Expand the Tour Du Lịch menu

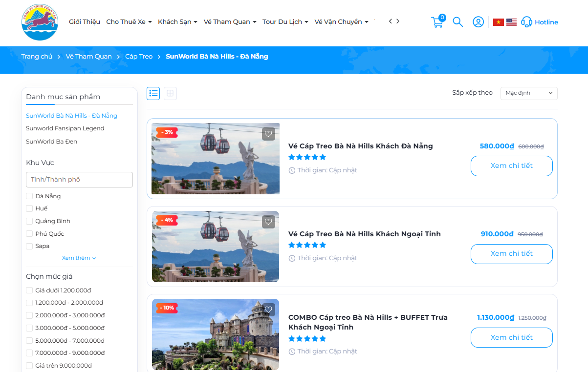point(285,22)
